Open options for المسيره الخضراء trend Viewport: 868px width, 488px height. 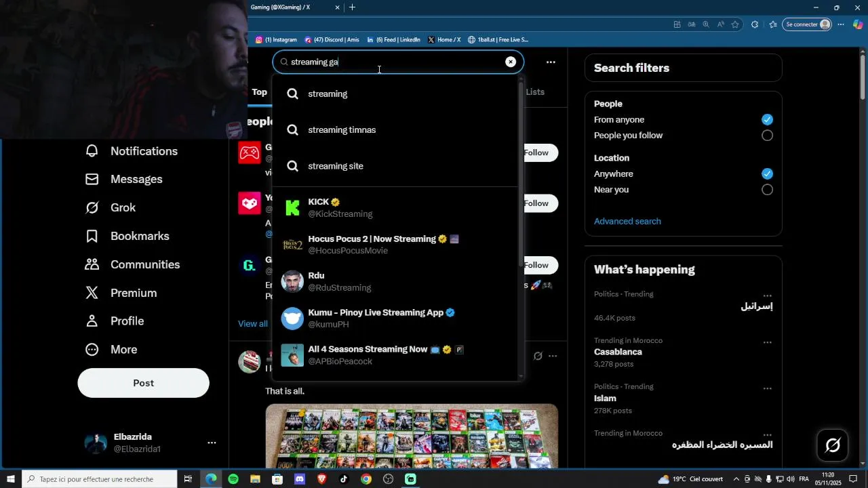pyautogui.click(x=768, y=434)
